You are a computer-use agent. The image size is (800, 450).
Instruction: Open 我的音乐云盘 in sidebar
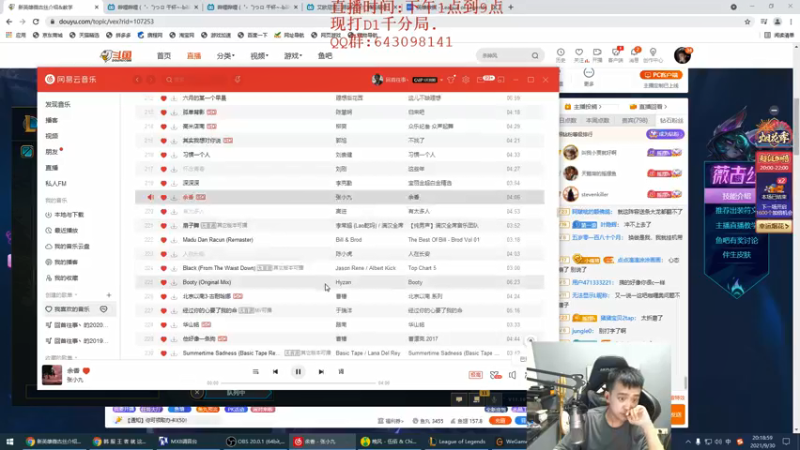68,246
